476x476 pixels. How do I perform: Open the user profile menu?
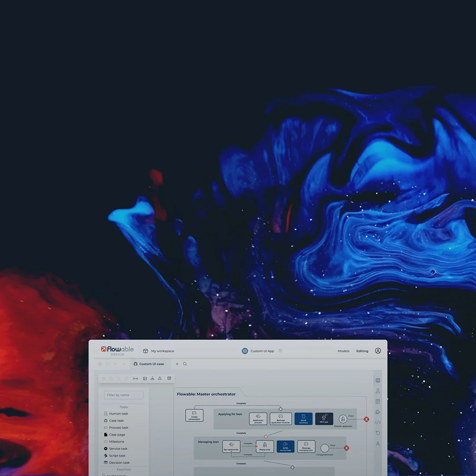(378, 351)
